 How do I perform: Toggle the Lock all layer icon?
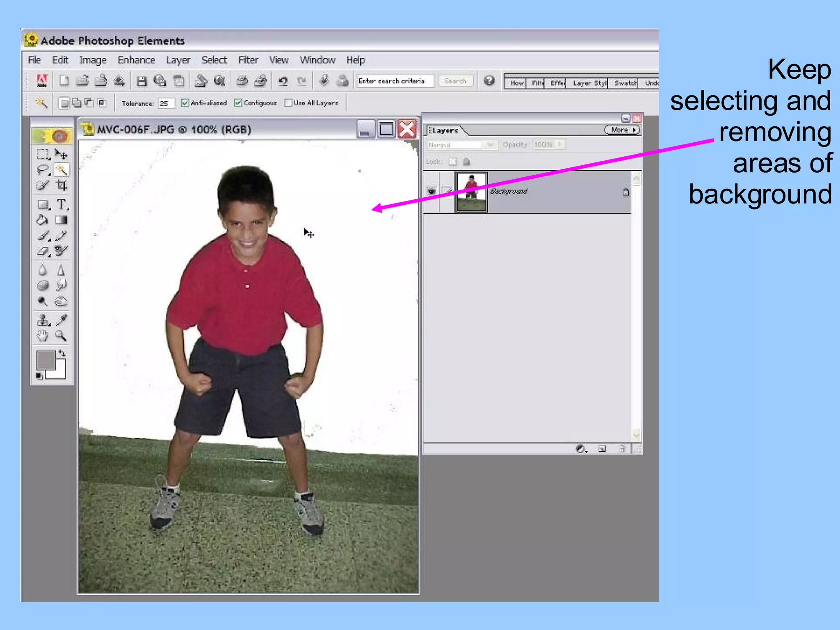pos(466,162)
